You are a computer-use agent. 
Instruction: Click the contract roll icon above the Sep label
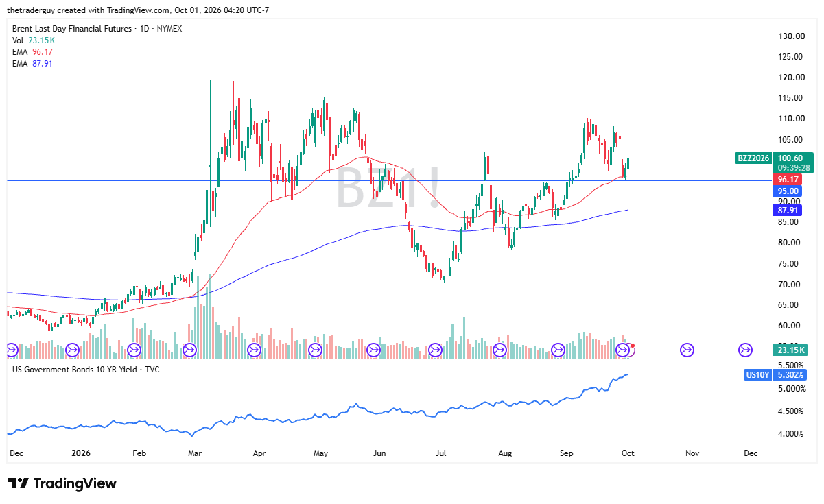point(559,350)
